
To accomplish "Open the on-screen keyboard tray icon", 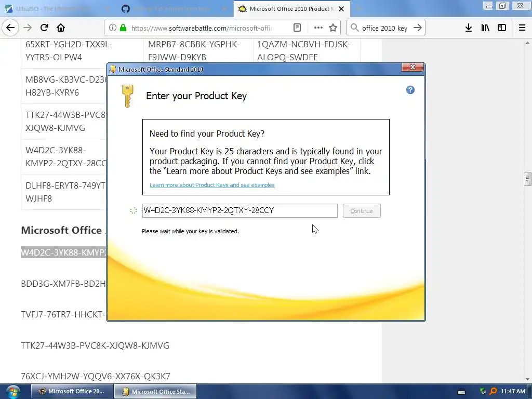I will [461, 392].
